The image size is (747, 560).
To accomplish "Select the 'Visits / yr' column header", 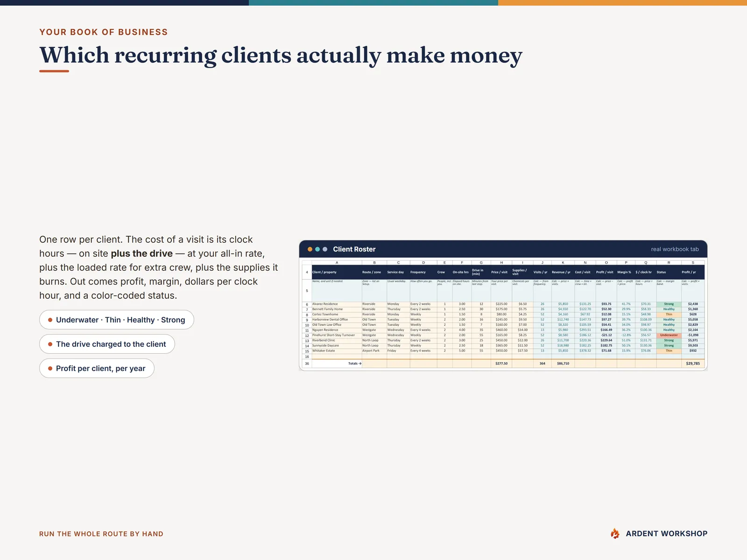I will [542, 272].
